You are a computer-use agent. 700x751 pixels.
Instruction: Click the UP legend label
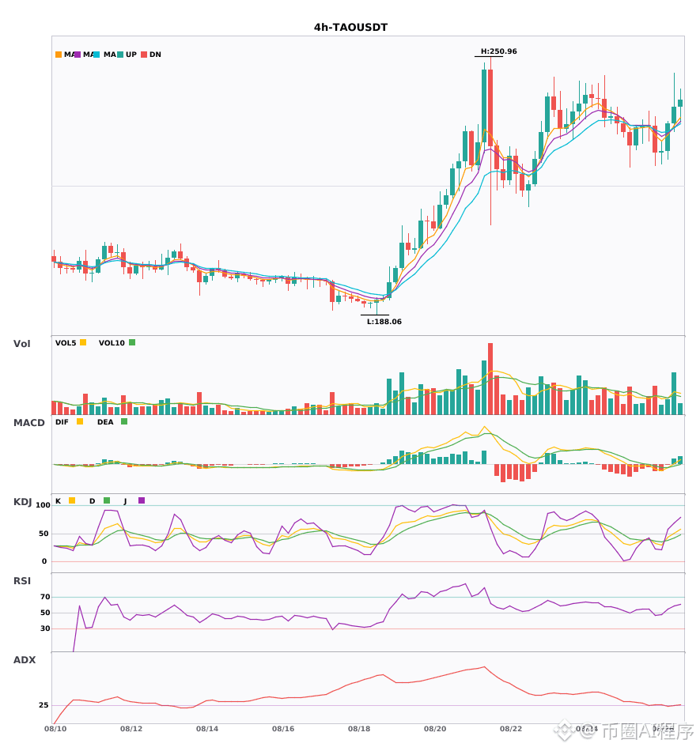coord(131,55)
